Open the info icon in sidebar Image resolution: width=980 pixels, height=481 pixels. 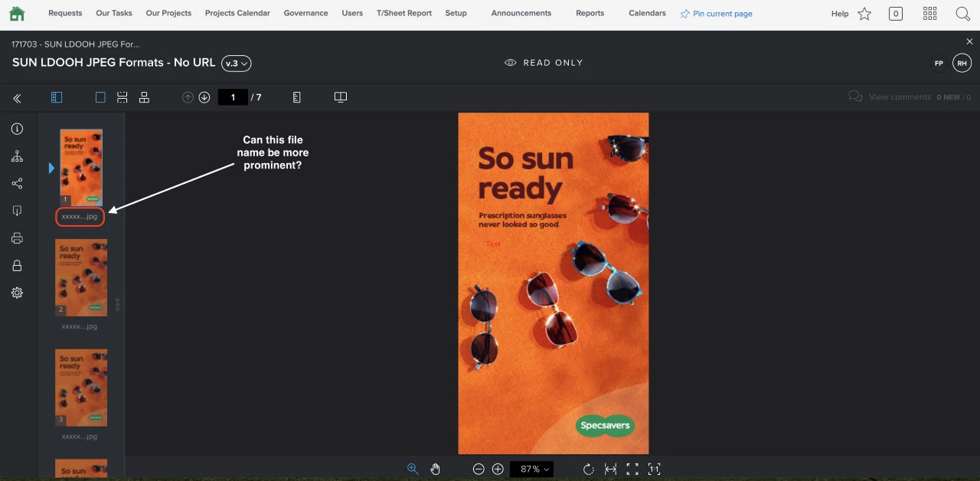[x=17, y=129]
